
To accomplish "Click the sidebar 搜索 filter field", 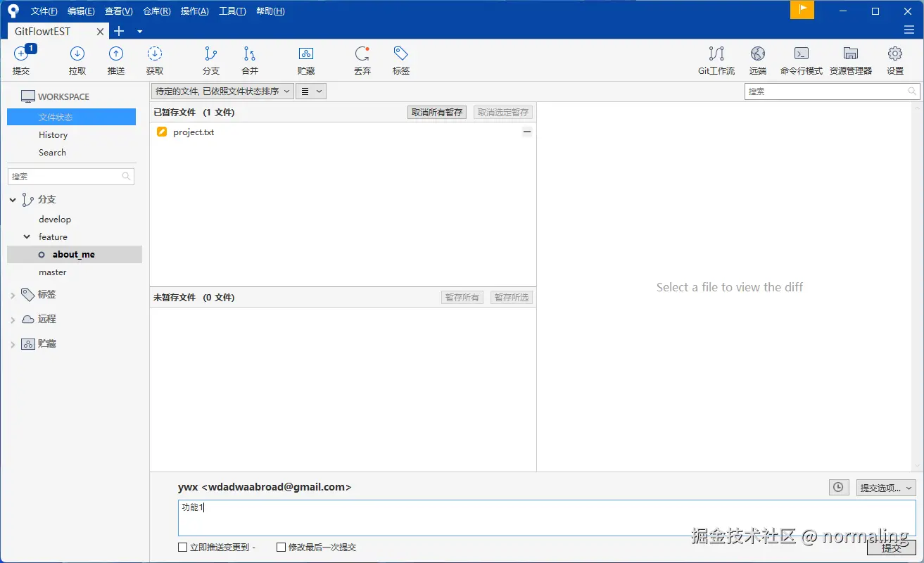I will pos(71,177).
